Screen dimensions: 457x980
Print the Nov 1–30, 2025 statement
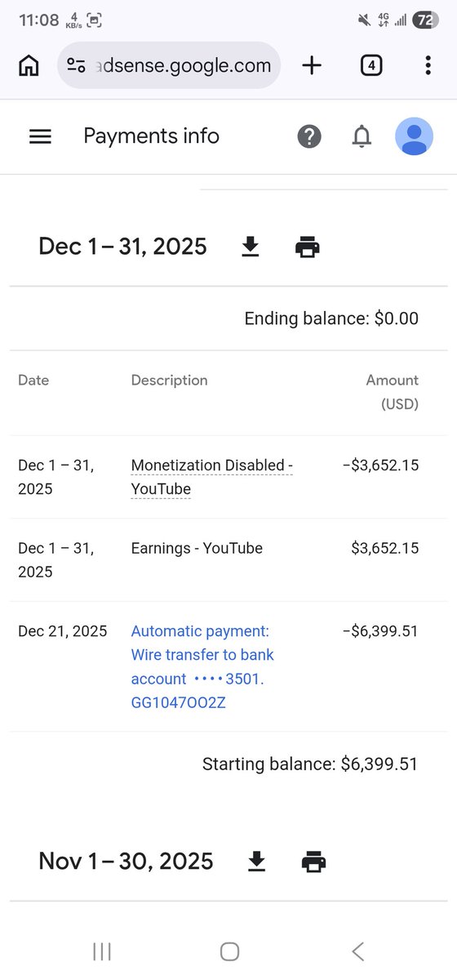(x=314, y=861)
